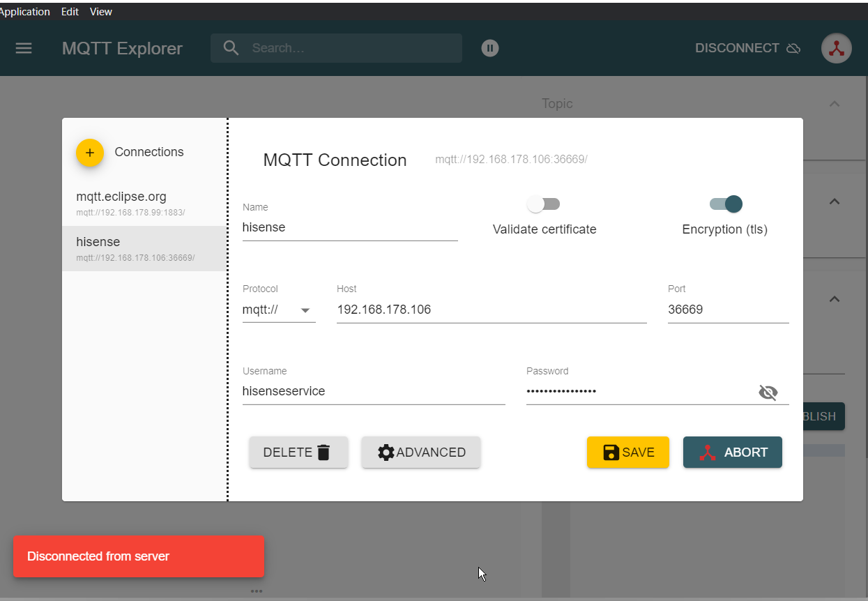The height and width of the screenshot is (601, 868).
Task: Select the mqtt.eclipse.org connection
Action: point(144,204)
